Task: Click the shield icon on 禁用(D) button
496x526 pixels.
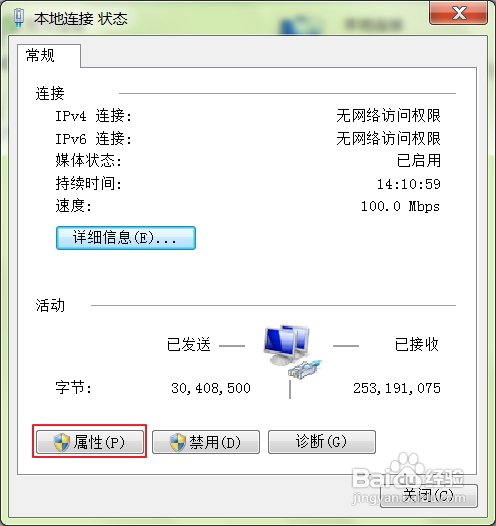Action: 178,442
